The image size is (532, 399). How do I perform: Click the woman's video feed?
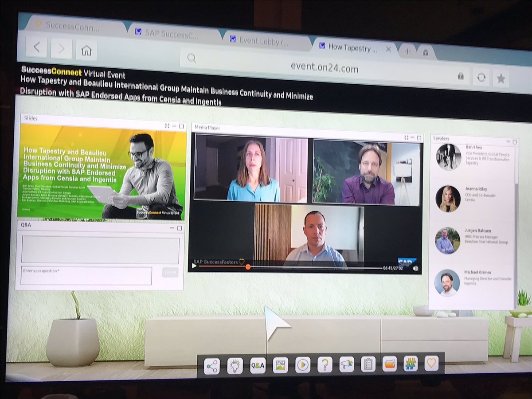(251, 169)
